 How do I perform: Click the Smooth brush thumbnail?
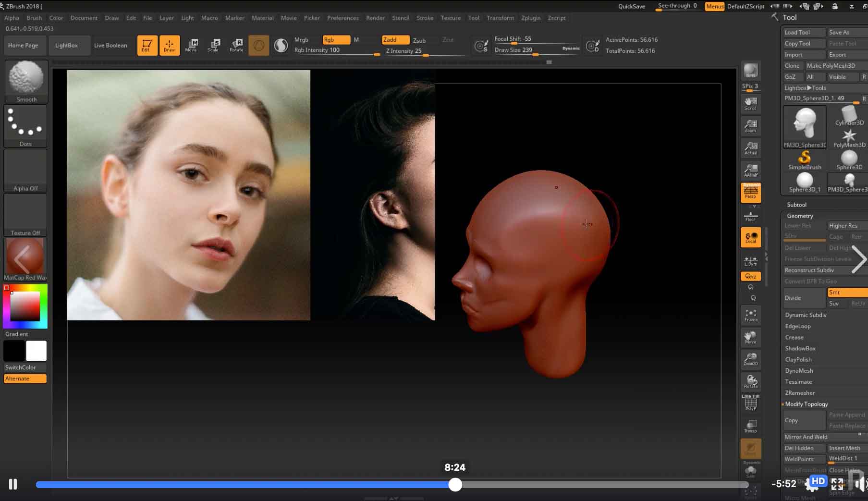26,79
